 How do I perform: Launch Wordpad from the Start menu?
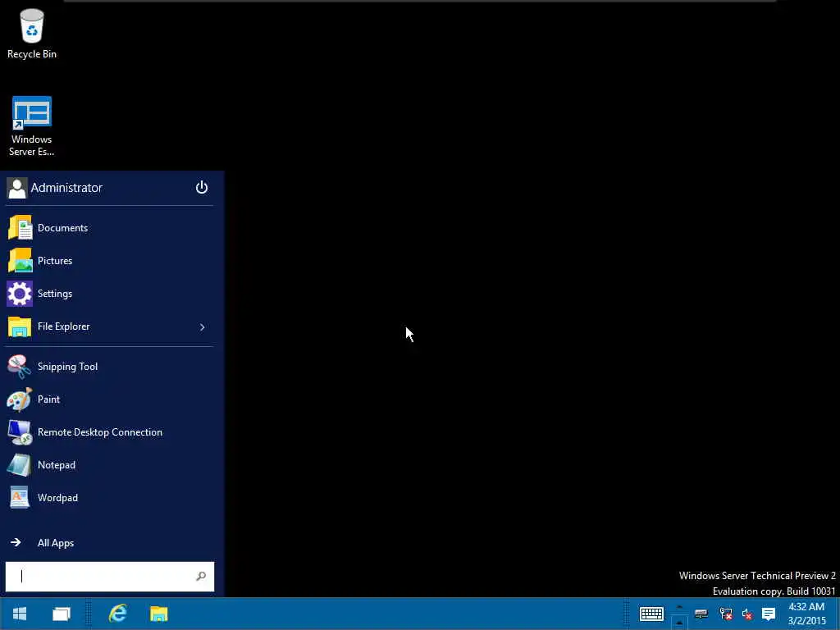[109, 498]
